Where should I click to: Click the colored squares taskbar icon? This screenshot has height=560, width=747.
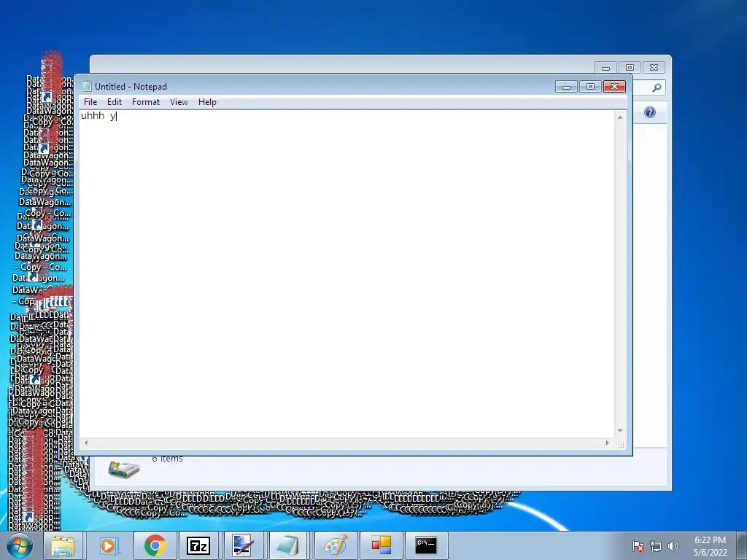pyautogui.click(x=381, y=545)
